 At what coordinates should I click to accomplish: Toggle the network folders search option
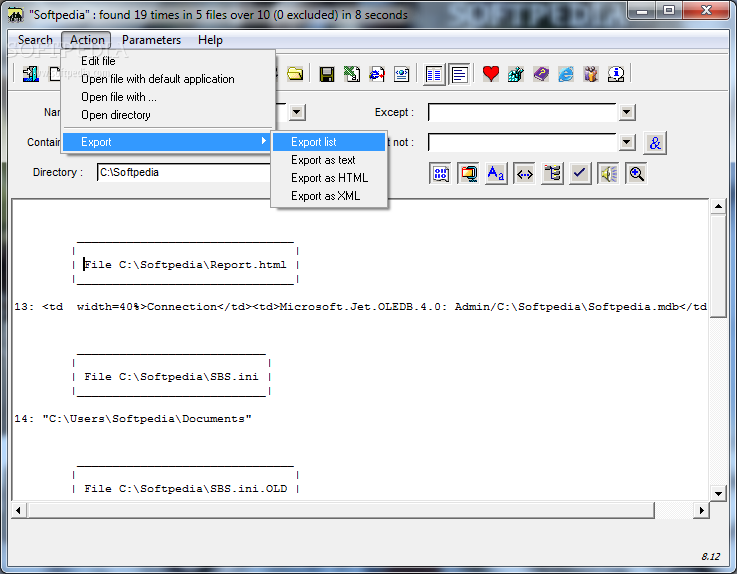(x=468, y=174)
